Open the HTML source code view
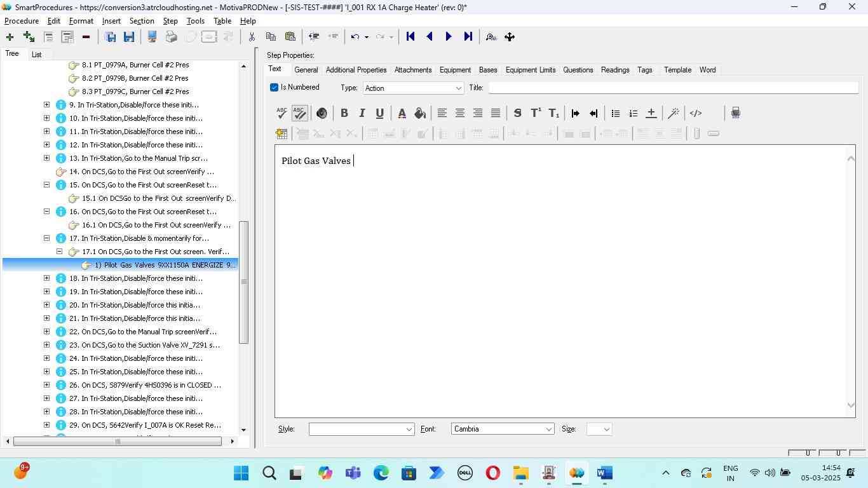 (696, 113)
